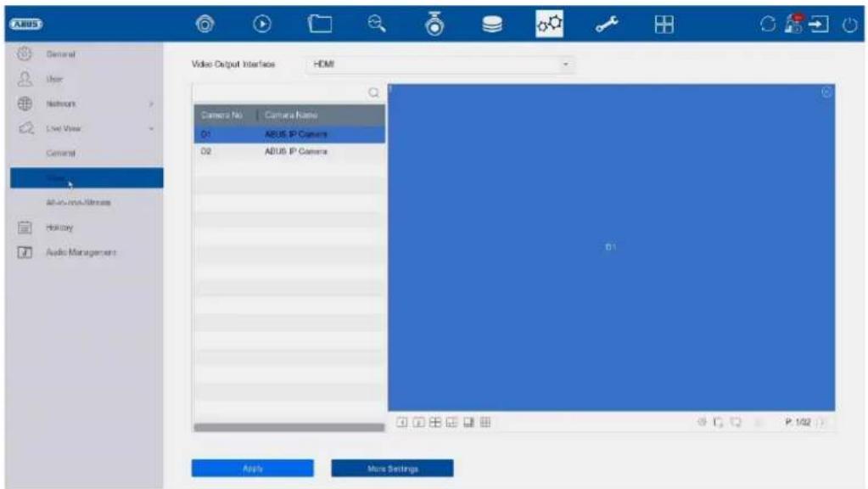Select the 1+5 window layout icon
The image size is (868, 489).
[x=451, y=423]
